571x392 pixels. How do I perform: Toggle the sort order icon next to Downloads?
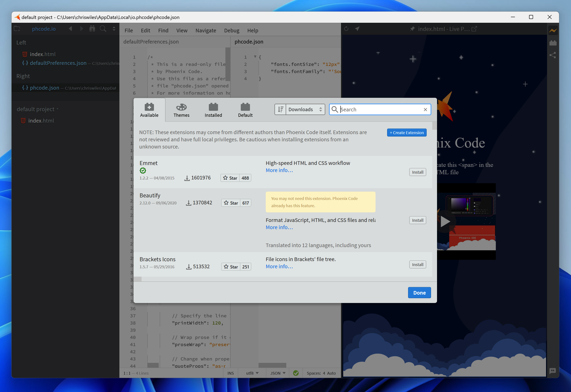(x=280, y=109)
